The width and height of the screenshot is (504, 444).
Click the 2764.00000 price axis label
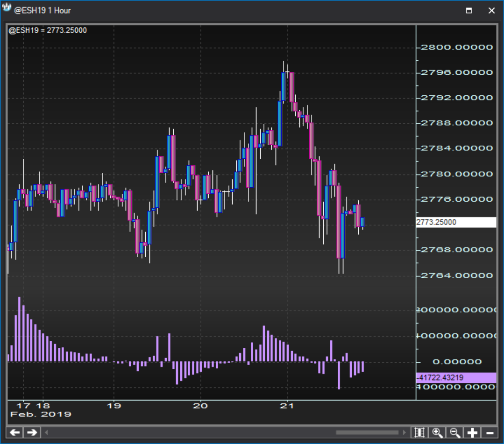tap(457, 275)
